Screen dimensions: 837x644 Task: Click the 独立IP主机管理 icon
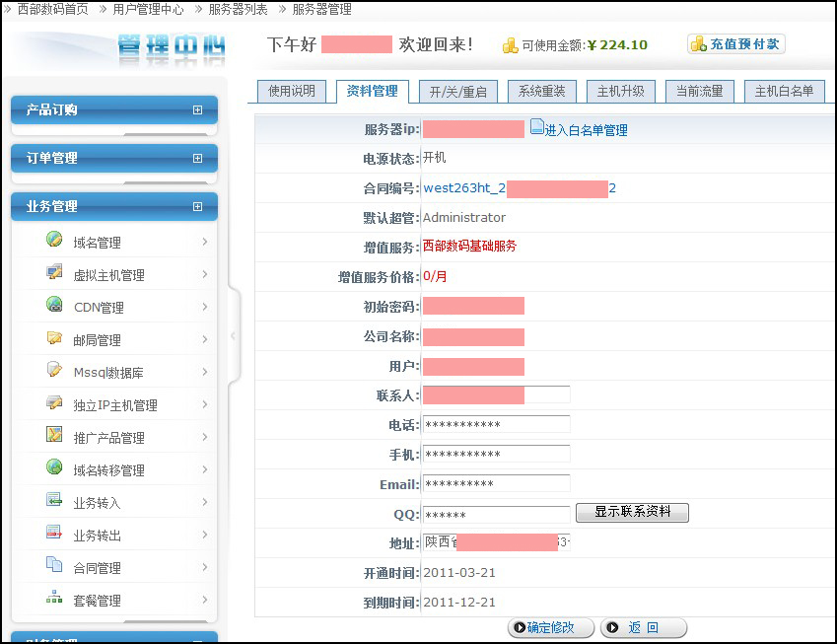pos(54,403)
